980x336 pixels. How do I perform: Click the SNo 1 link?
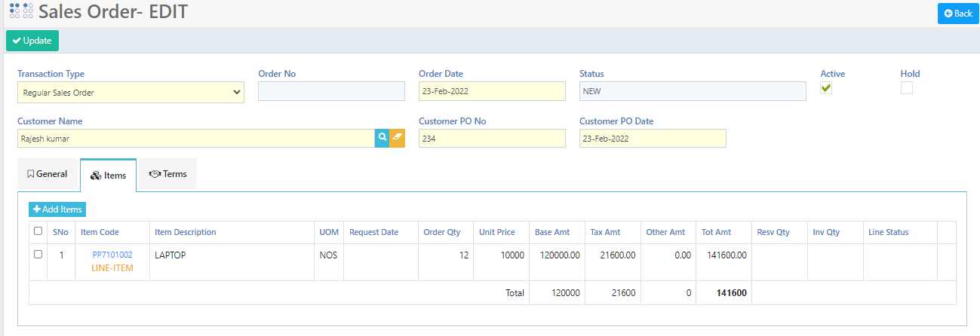pyautogui.click(x=61, y=255)
